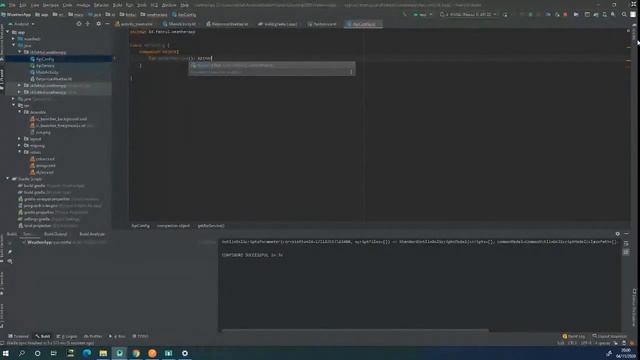Select ApiConfig file in project tree
Screen dimensions: 640x360
tap(45, 59)
